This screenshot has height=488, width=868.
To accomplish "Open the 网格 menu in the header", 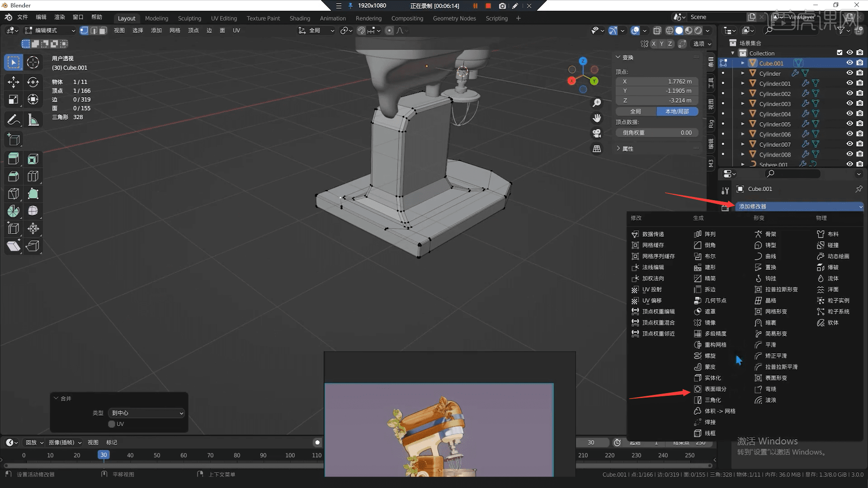I will pos(175,30).
